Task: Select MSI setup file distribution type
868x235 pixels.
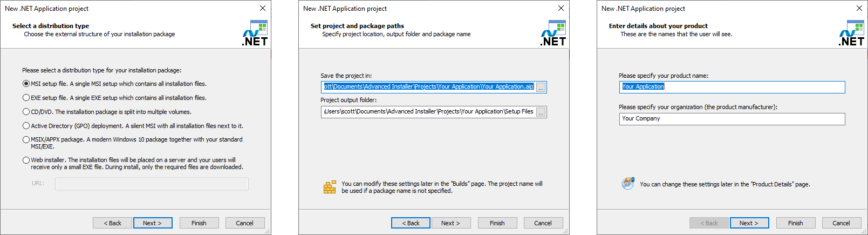Action: point(26,84)
